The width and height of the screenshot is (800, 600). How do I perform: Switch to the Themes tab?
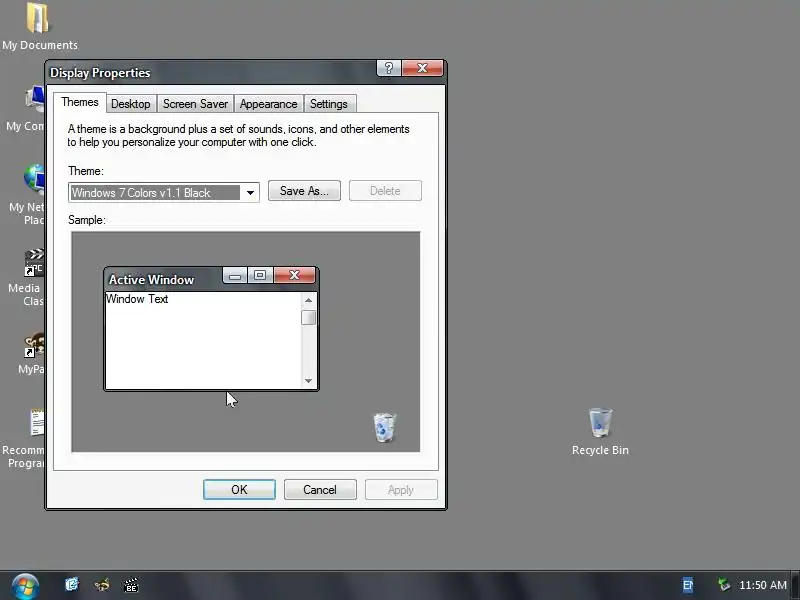(80, 102)
